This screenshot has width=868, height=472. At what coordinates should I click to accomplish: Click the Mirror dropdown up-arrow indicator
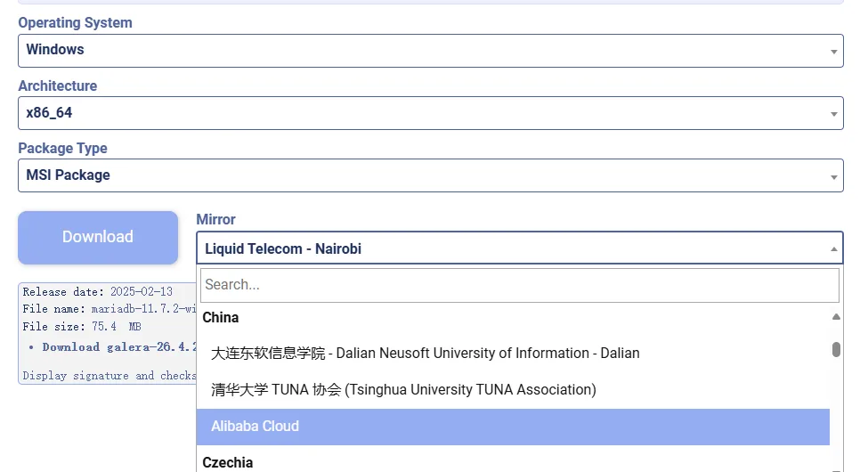click(x=833, y=249)
